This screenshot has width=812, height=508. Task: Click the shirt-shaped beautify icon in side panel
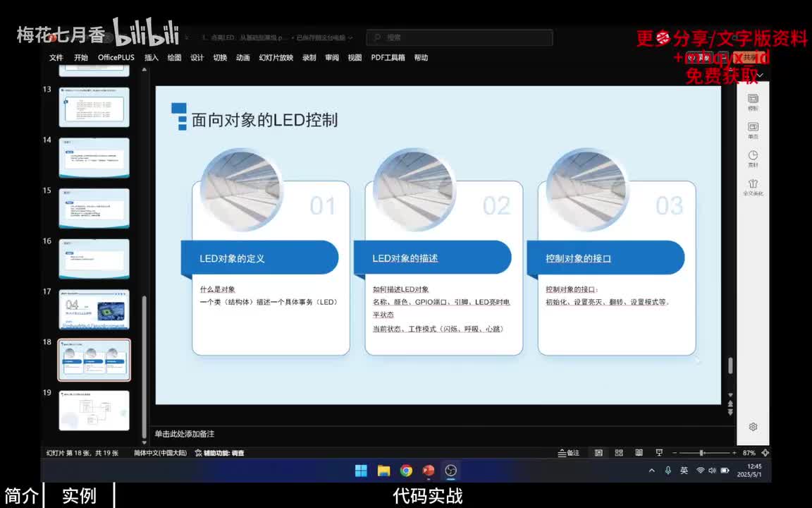753,187
